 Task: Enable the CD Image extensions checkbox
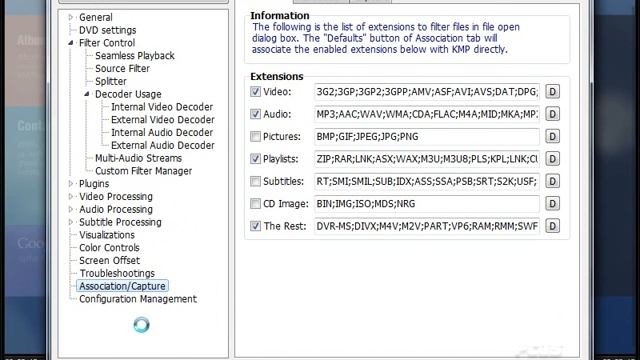click(256, 203)
